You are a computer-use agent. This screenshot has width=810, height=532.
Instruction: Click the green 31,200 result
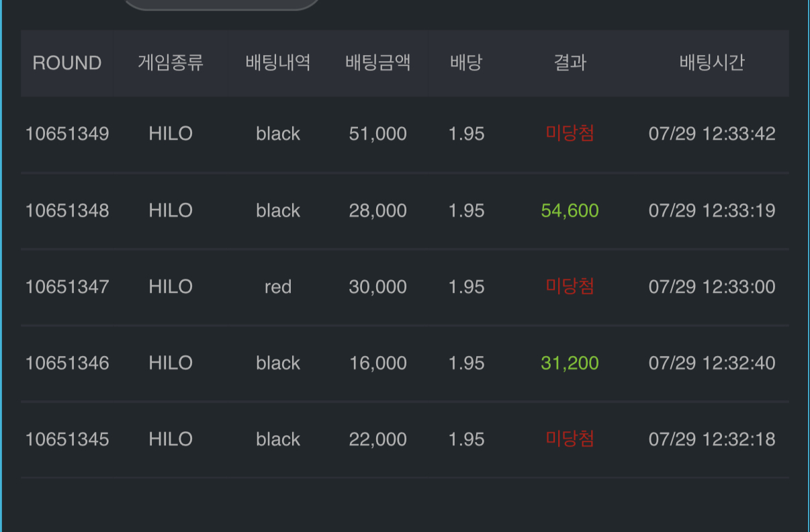pyautogui.click(x=570, y=363)
